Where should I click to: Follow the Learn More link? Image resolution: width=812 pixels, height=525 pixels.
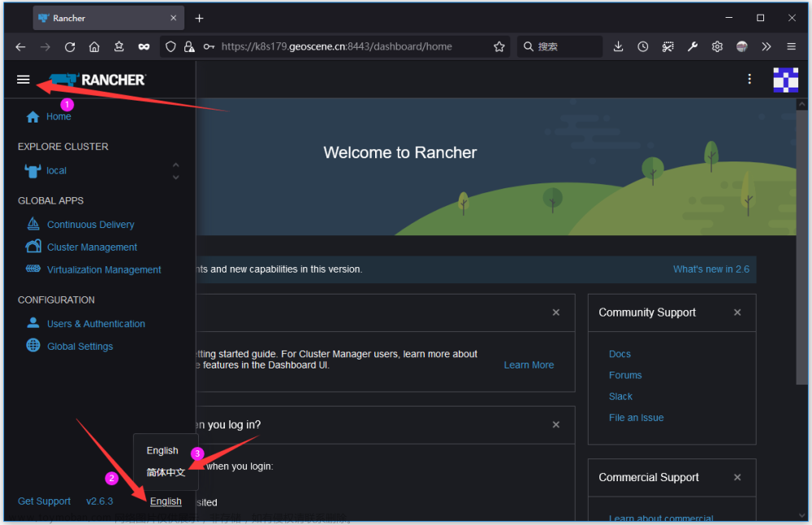coord(529,365)
